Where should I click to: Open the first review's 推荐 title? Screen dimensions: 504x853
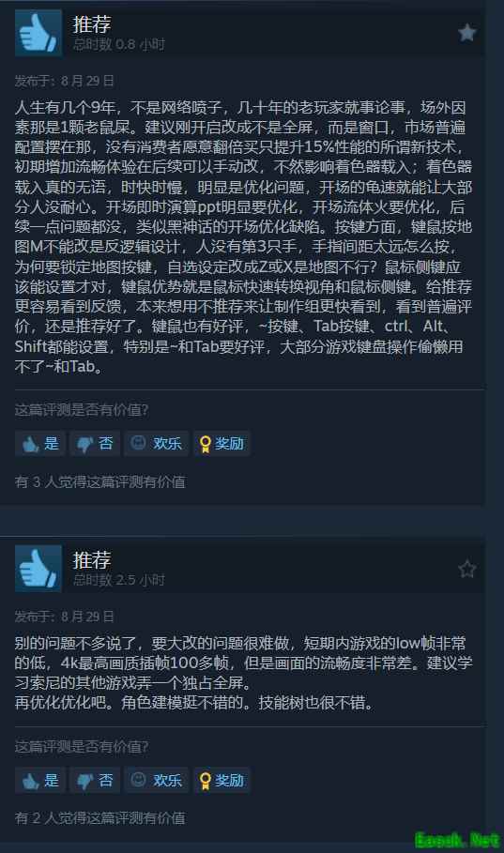pos(92,24)
